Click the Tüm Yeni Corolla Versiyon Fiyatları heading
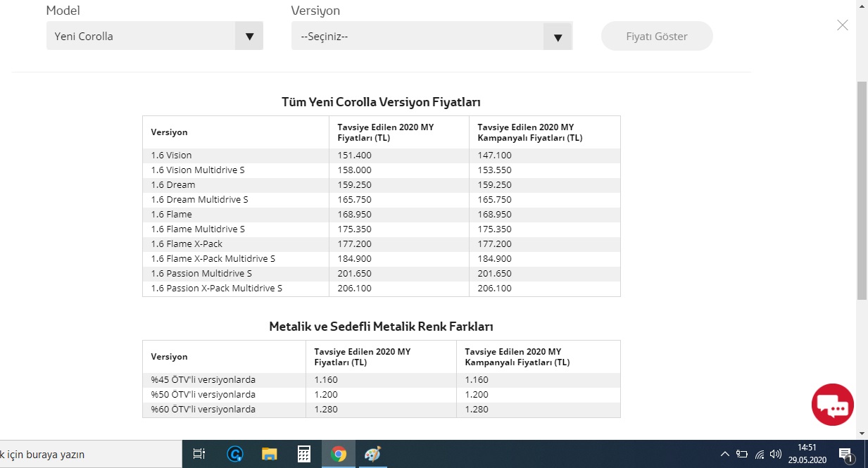This screenshot has height=468, width=868. (x=381, y=102)
